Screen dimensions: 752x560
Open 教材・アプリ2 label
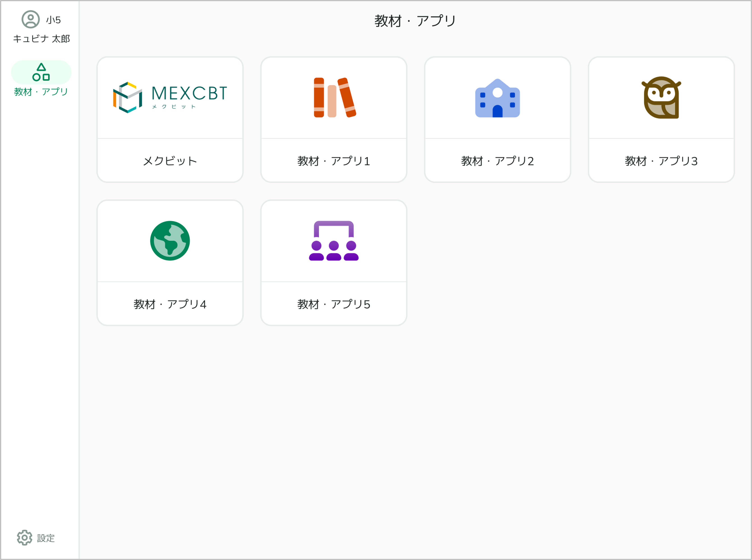[x=498, y=161]
